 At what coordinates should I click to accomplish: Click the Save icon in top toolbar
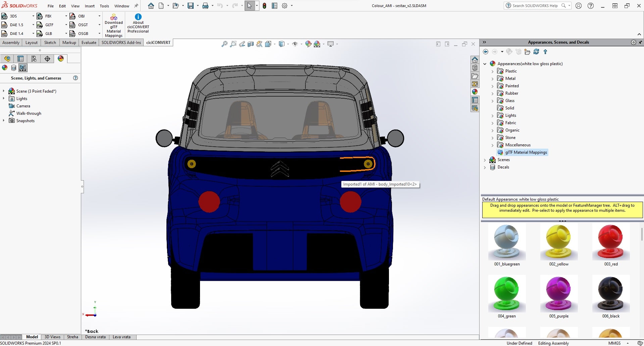[191, 6]
